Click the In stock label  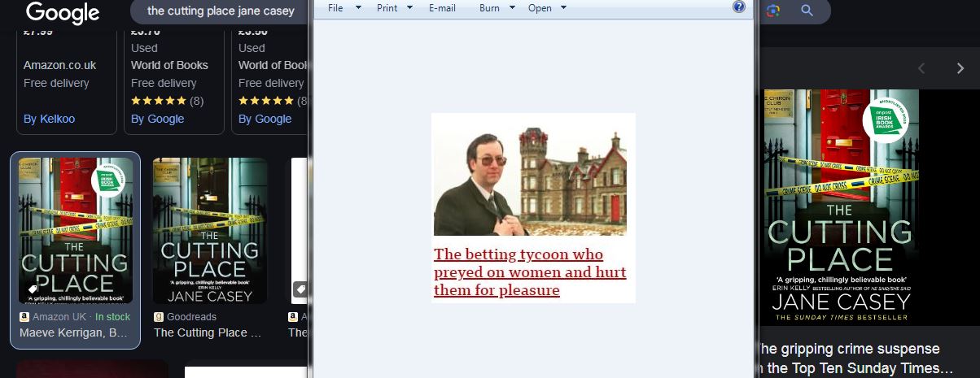click(x=112, y=317)
